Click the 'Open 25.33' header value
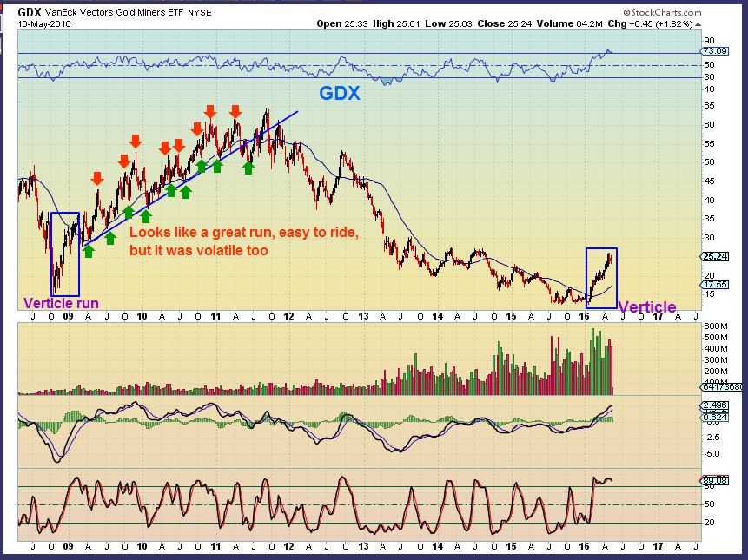 (342, 23)
